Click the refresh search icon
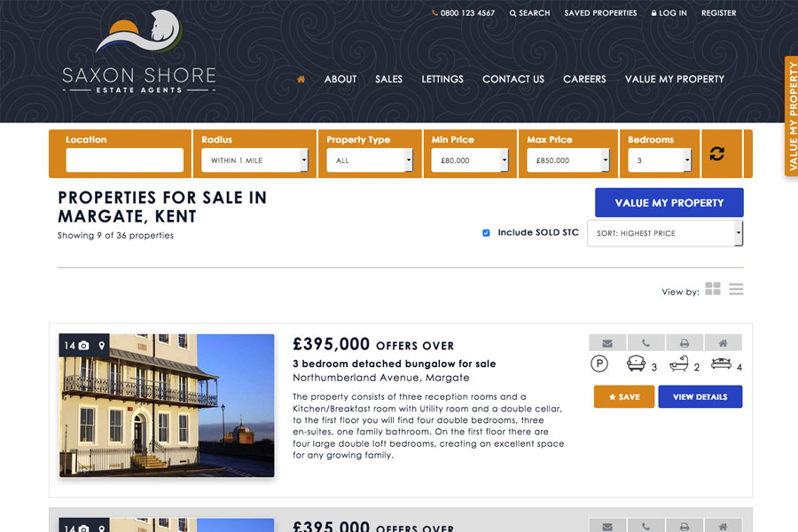 [716, 153]
